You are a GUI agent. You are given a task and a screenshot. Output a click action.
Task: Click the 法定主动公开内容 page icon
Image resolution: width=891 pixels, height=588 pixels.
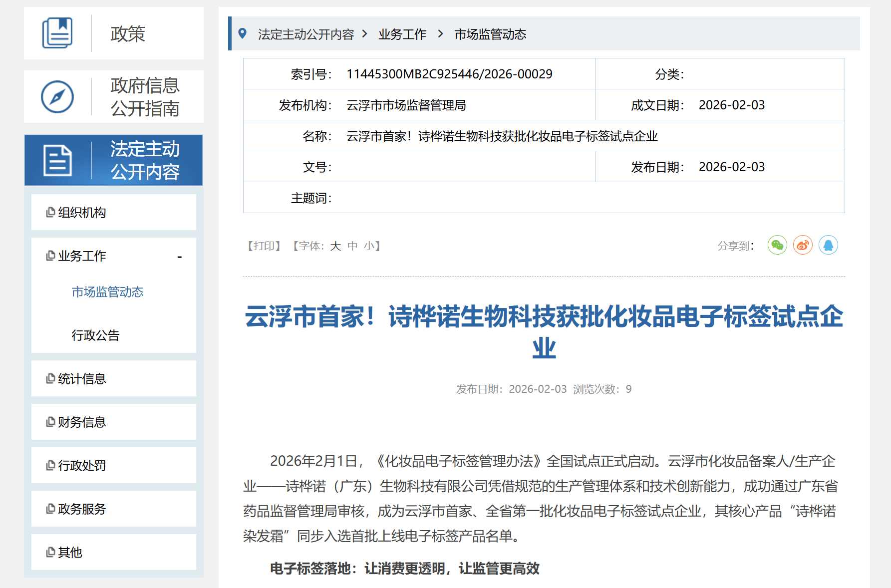coord(57,160)
